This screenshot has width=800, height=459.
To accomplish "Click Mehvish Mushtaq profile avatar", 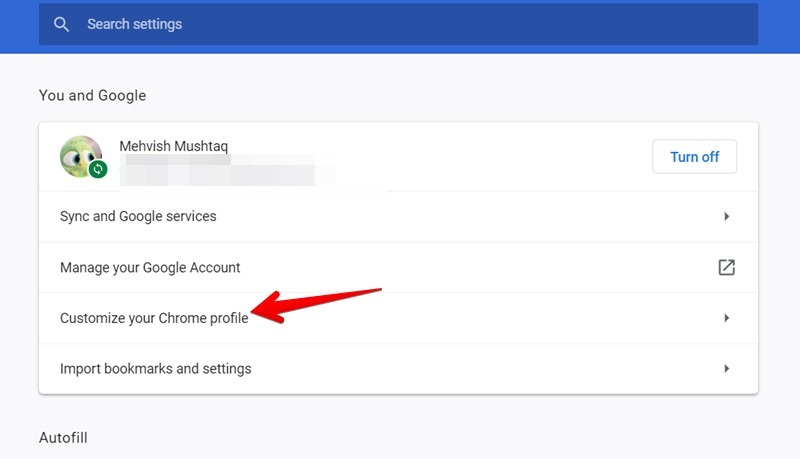I will (81, 157).
